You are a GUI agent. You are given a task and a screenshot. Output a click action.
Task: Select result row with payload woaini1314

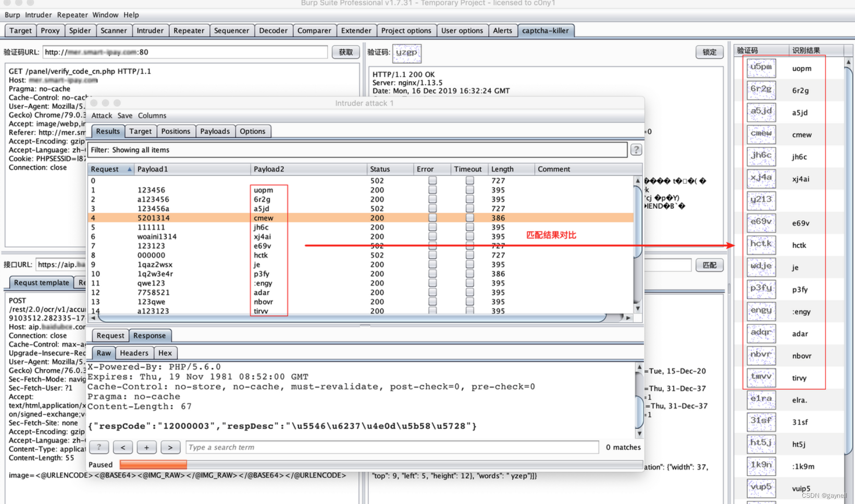point(361,237)
